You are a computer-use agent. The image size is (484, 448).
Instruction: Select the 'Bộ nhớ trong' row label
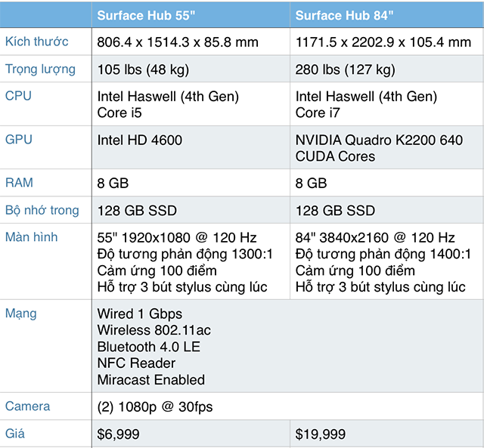pos(42,210)
